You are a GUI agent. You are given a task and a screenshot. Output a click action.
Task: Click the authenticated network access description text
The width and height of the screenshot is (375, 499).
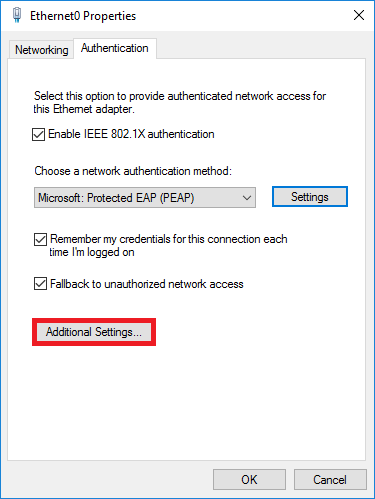pos(180,102)
